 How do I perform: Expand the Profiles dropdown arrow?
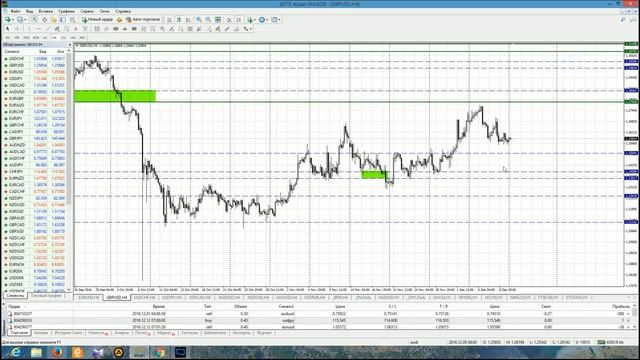tap(25, 20)
